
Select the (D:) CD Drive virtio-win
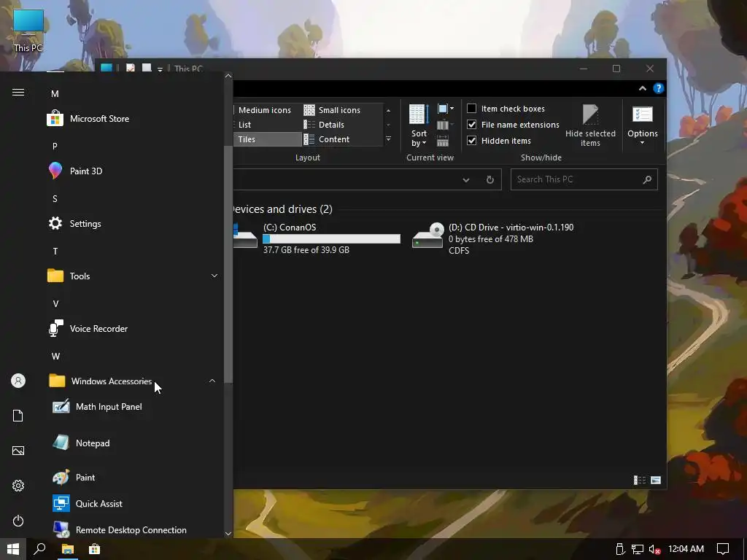tap(494, 238)
